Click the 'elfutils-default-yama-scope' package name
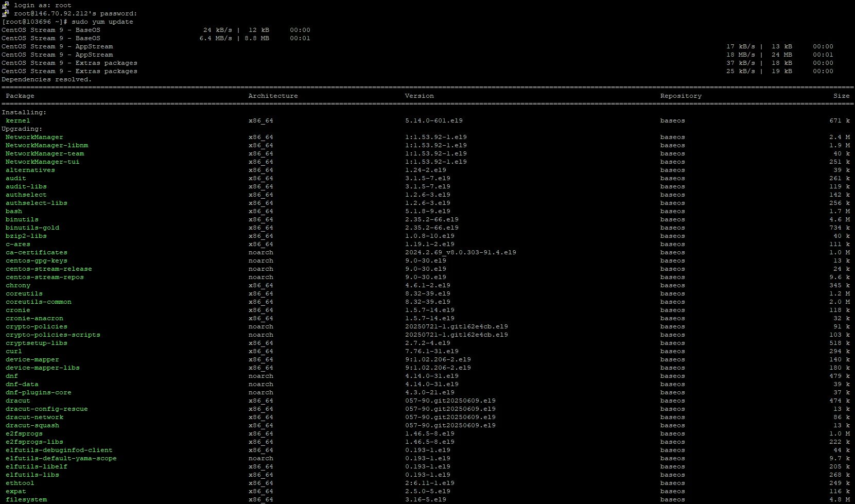Image resolution: width=855 pixels, height=504 pixels. coord(61,458)
